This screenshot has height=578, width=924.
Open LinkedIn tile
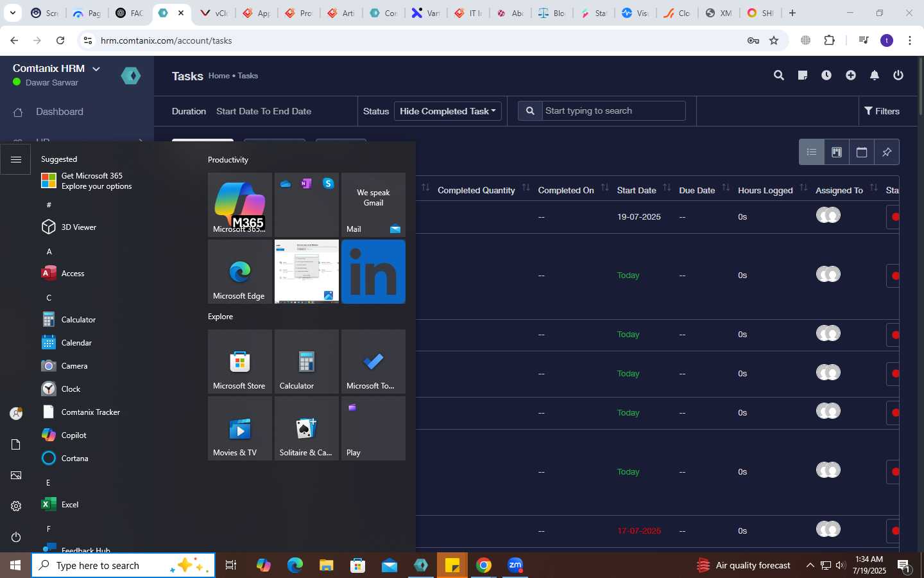(x=373, y=272)
